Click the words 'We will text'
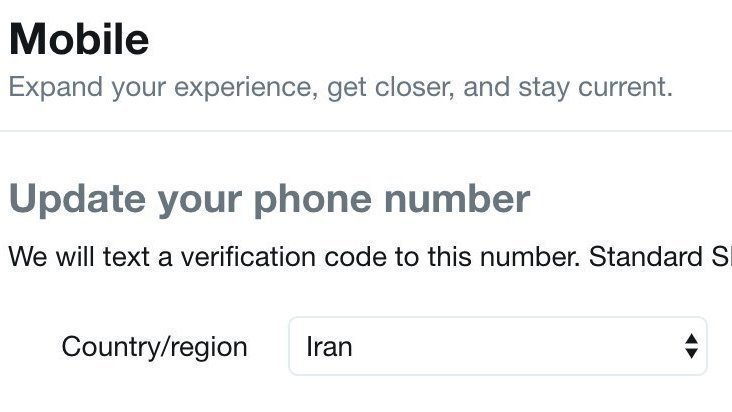 [x=81, y=257]
